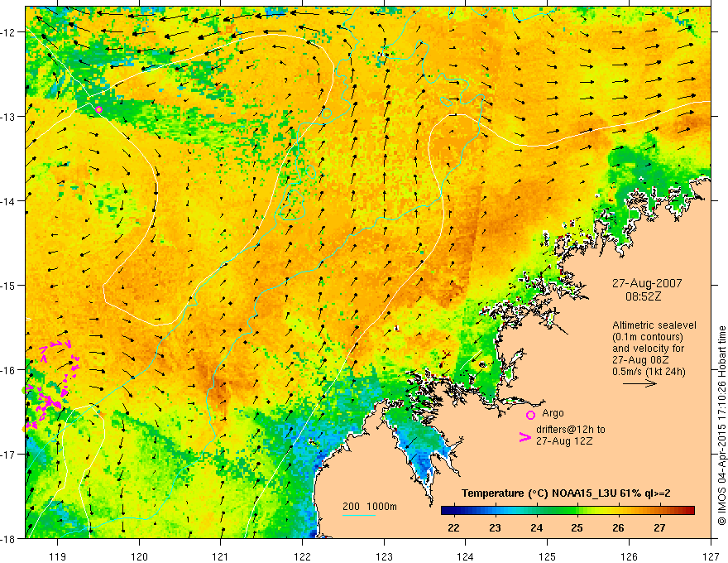Click the "27-Aug 12Z" legend text

click(x=564, y=441)
